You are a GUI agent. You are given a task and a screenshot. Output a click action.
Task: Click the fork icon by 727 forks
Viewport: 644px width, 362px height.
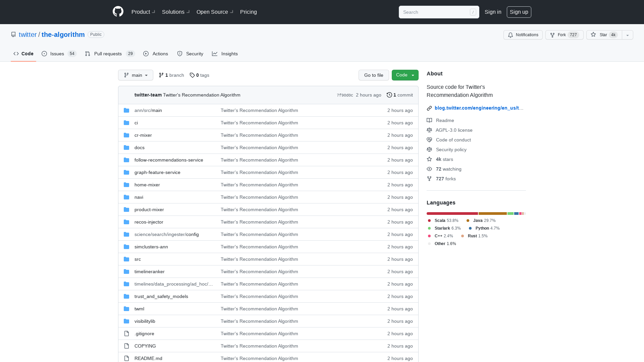[429, 179]
